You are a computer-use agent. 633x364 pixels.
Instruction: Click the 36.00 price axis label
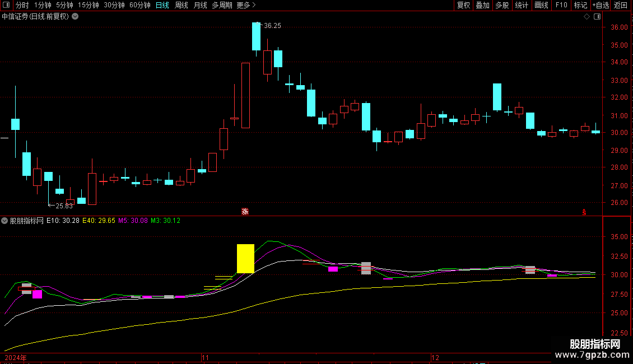click(619, 27)
